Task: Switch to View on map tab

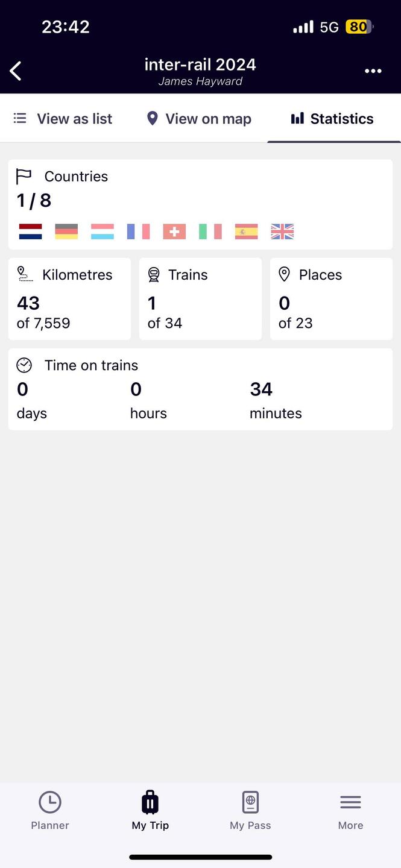Action: pyautogui.click(x=199, y=119)
